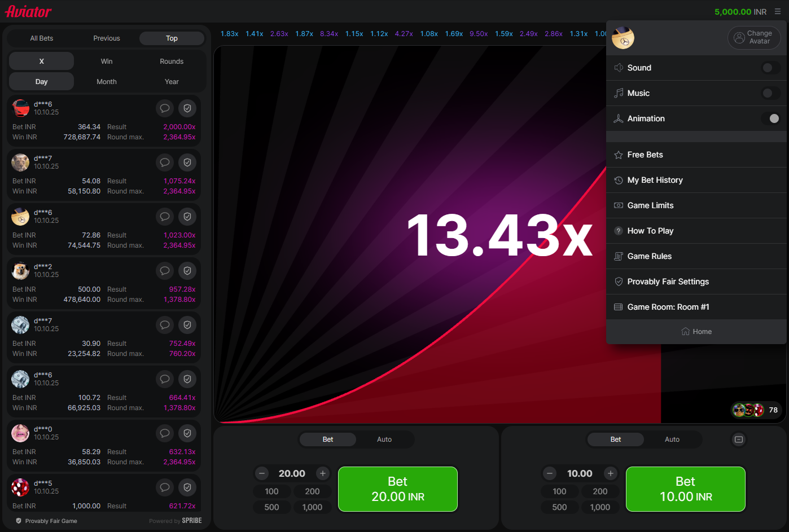The width and height of the screenshot is (789, 532).
Task: Click the user avatar in menu header
Action: point(623,38)
